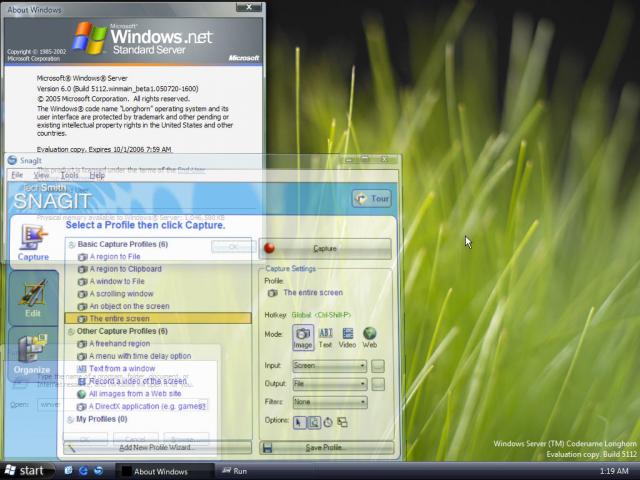Open the Filters dropdown showing None
This screenshot has height=480, width=640.
coord(329,402)
